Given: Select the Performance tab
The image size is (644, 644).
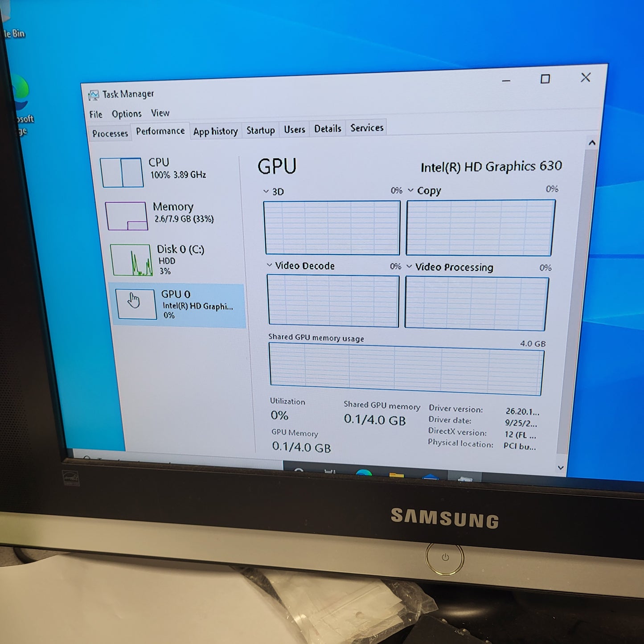Looking at the screenshot, I should (x=160, y=131).
